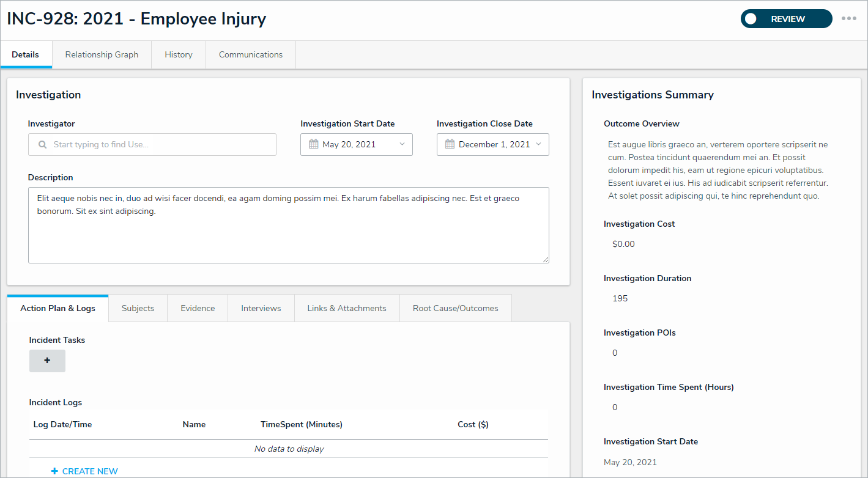Open the Communications tab
868x478 pixels.
(251, 55)
